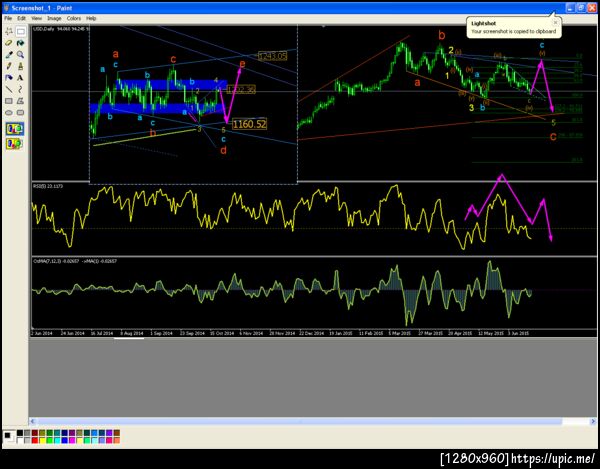The height and width of the screenshot is (469, 600).
Task: Select the Polygon shape tool
Action: [21, 101]
